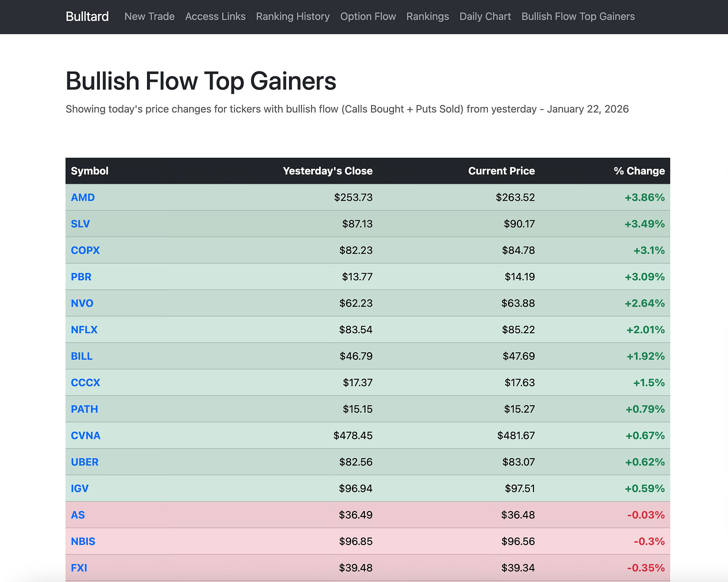Click NVO's +2.64% change value
Screen dimensions: 728x582
point(644,303)
